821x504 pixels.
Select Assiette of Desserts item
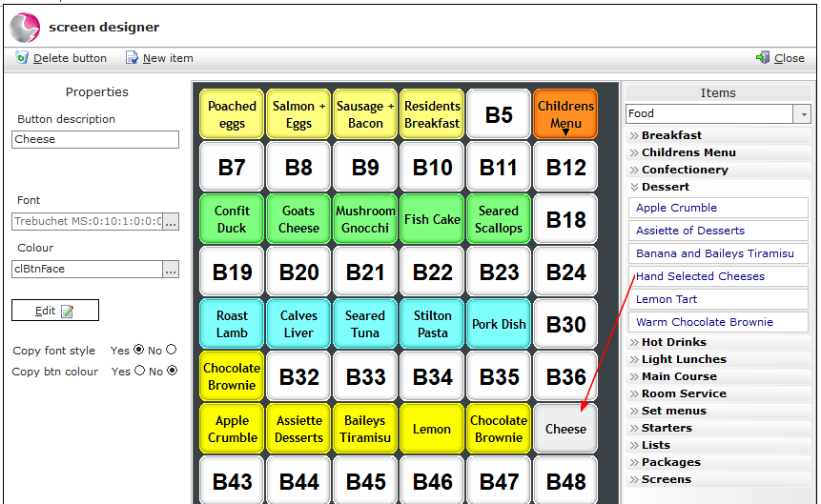coord(718,231)
